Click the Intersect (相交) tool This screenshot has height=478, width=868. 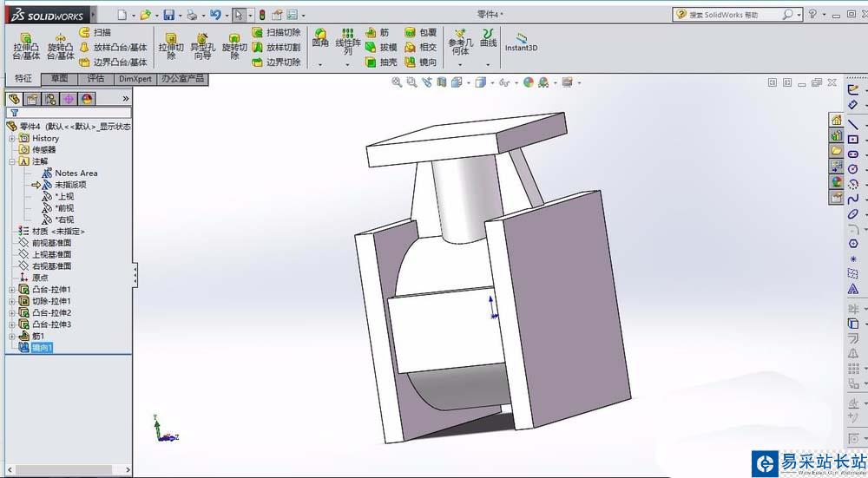click(x=421, y=48)
